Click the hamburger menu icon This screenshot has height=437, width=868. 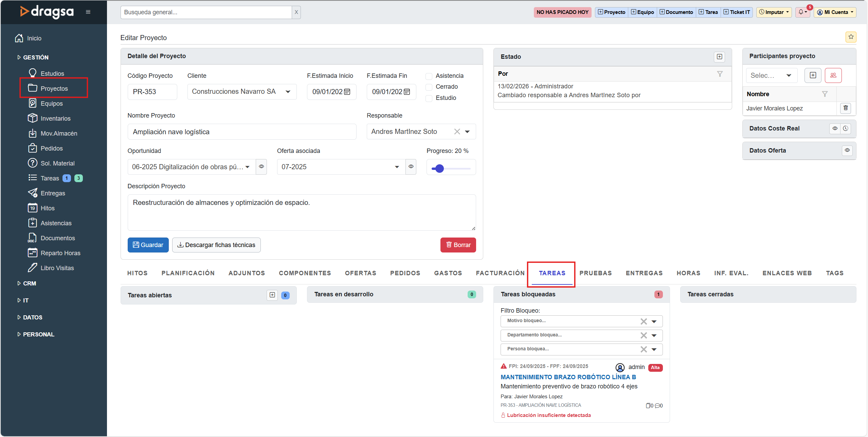(x=88, y=12)
